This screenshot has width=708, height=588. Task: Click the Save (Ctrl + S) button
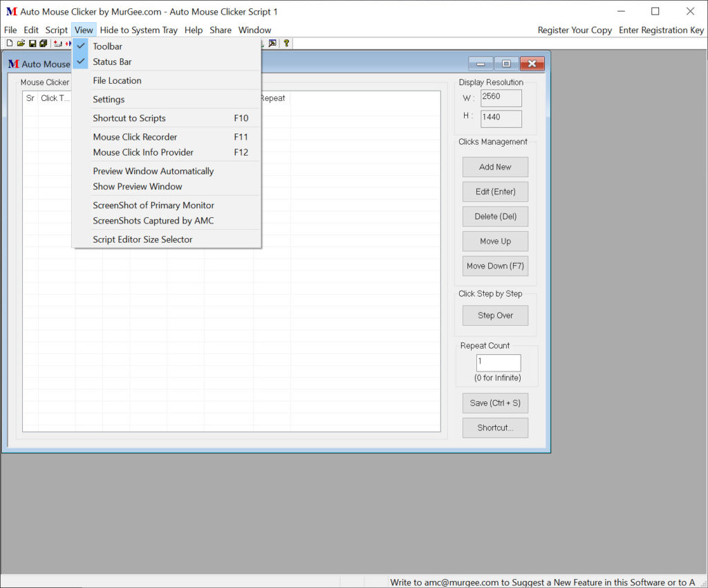tap(495, 403)
